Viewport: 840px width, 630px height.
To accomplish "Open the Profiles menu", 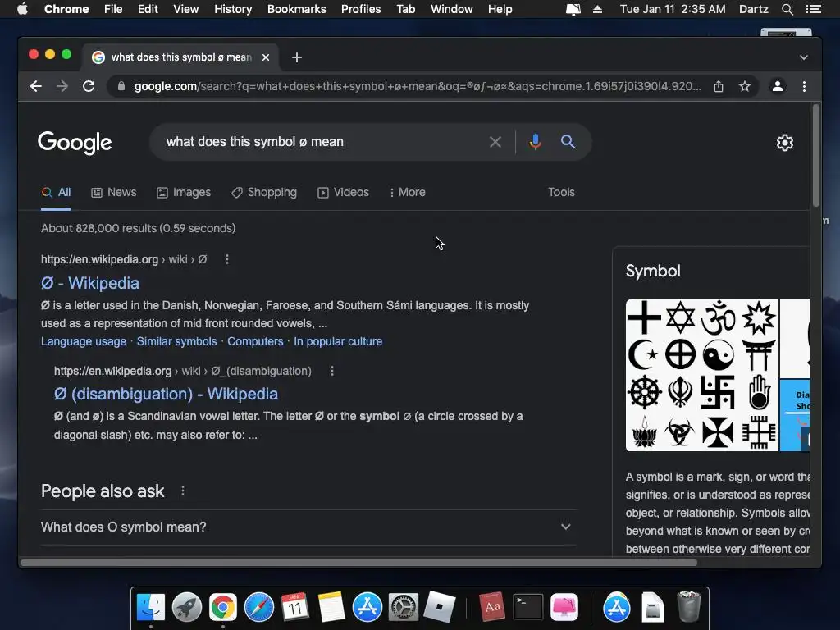I will [361, 9].
